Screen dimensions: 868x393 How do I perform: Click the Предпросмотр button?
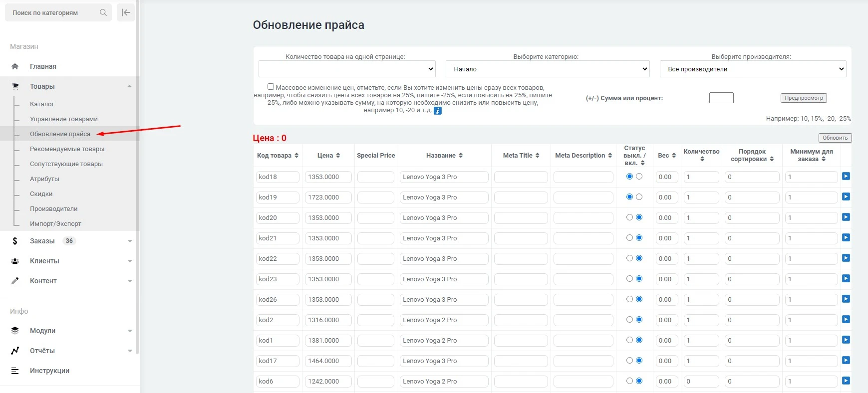point(804,98)
